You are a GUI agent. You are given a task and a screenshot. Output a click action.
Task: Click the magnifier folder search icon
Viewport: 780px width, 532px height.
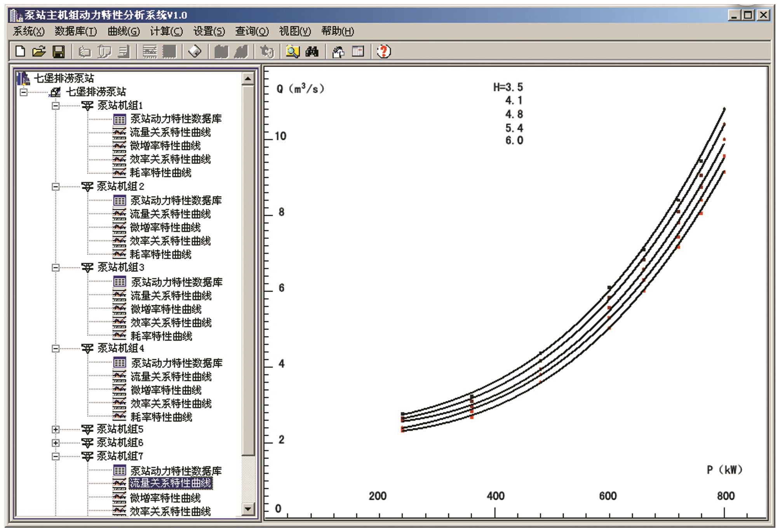click(292, 51)
